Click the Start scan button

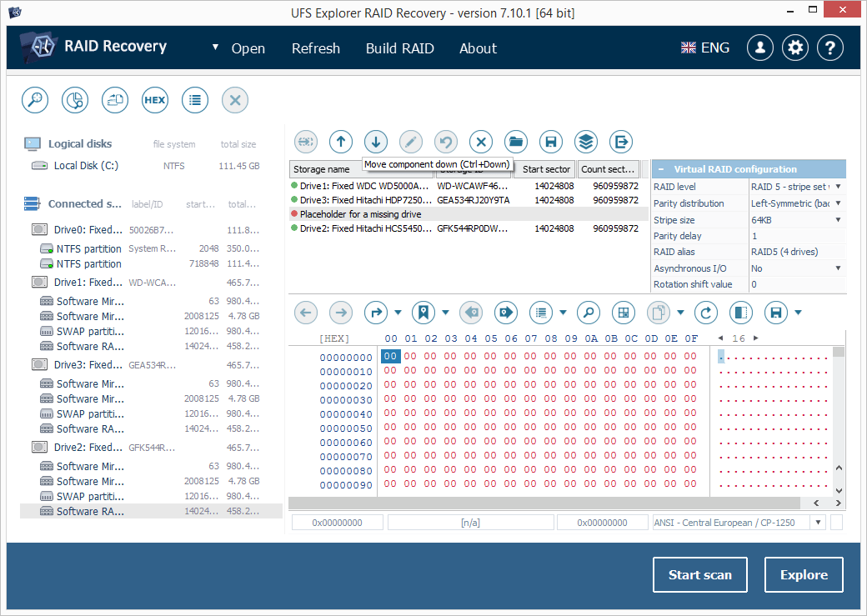700,575
